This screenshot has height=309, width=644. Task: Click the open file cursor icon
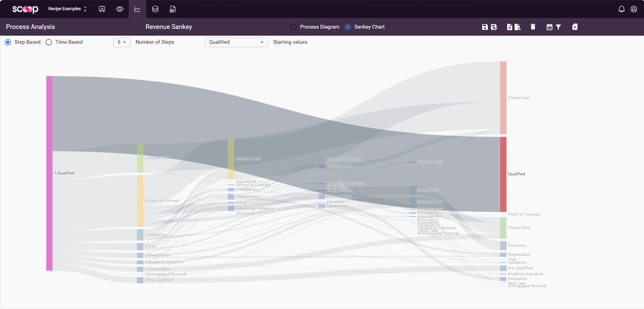[x=518, y=27]
